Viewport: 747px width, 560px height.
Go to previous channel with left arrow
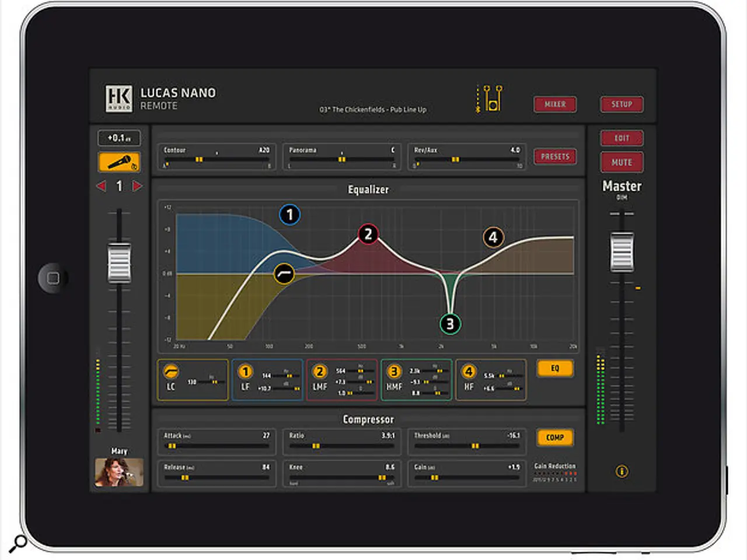pos(101,186)
